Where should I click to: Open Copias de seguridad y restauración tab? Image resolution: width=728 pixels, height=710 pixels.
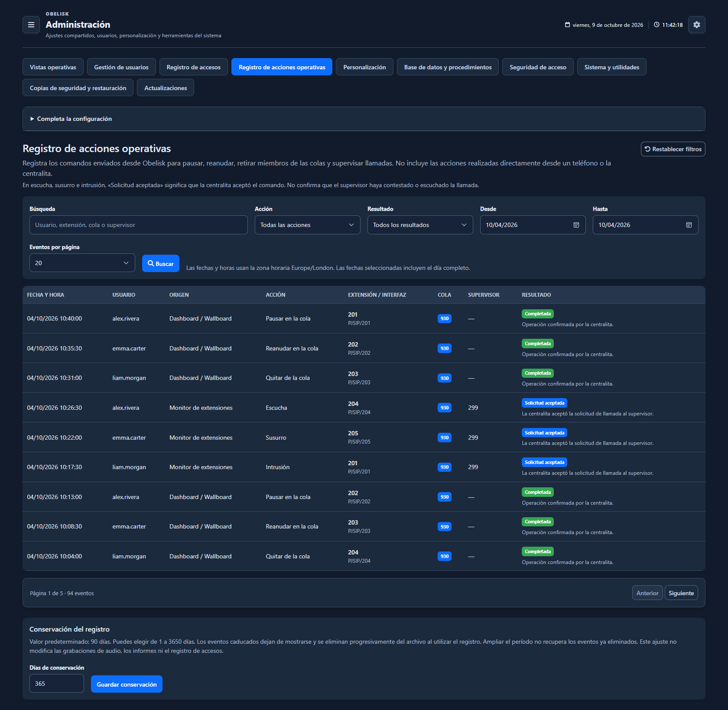[78, 88]
